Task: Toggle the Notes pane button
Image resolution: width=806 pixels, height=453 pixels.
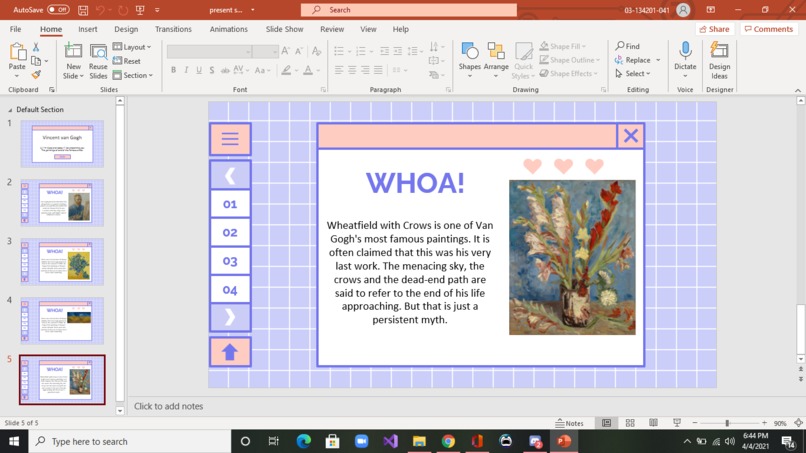Action: (x=570, y=423)
